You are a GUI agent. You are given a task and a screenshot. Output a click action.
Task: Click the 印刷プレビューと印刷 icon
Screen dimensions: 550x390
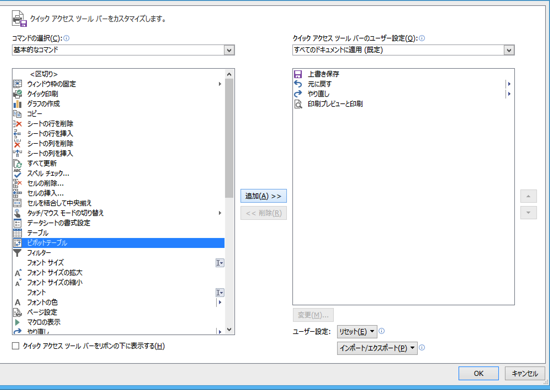click(x=298, y=104)
